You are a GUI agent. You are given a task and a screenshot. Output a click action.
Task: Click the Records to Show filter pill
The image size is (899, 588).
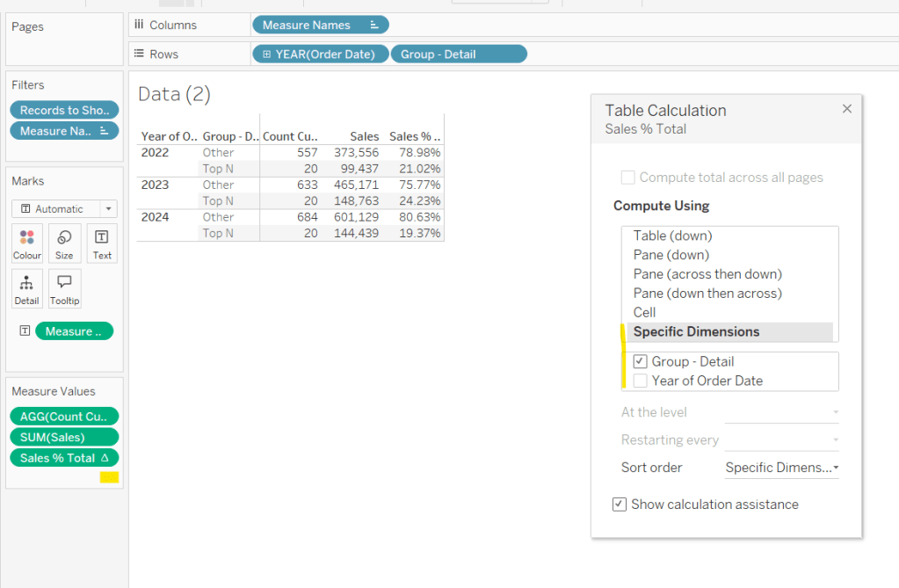[x=64, y=110]
